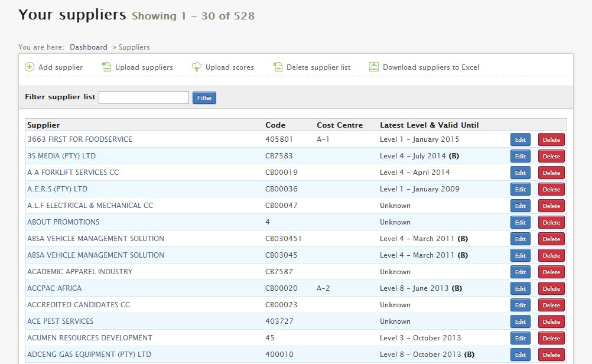Delete A.E.R.S (PTY) LTD supplier
The height and width of the screenshot is (364, 592).
click(x=551, y=190)
